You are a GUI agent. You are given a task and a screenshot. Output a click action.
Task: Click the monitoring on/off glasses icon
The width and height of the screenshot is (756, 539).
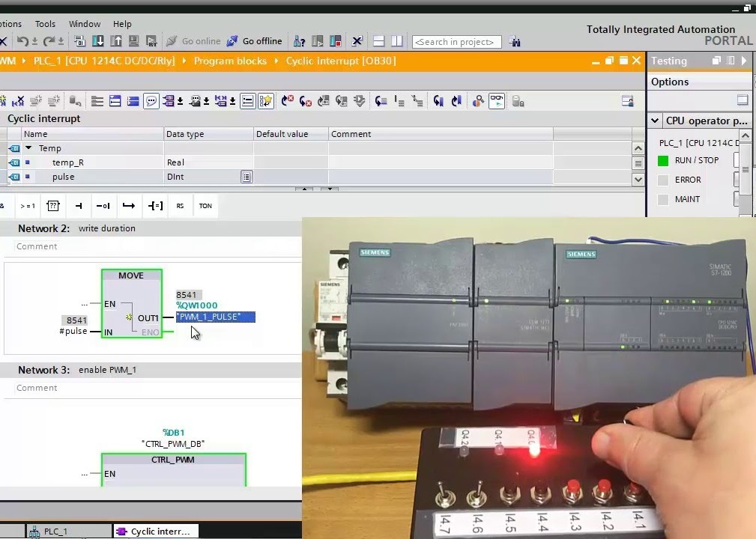[496, 101]
